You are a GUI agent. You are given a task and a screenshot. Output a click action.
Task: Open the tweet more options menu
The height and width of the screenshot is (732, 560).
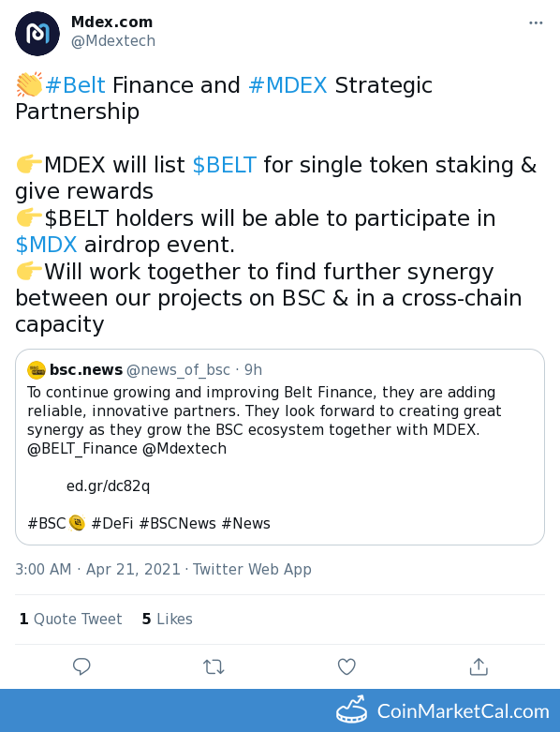click(536, 22)
